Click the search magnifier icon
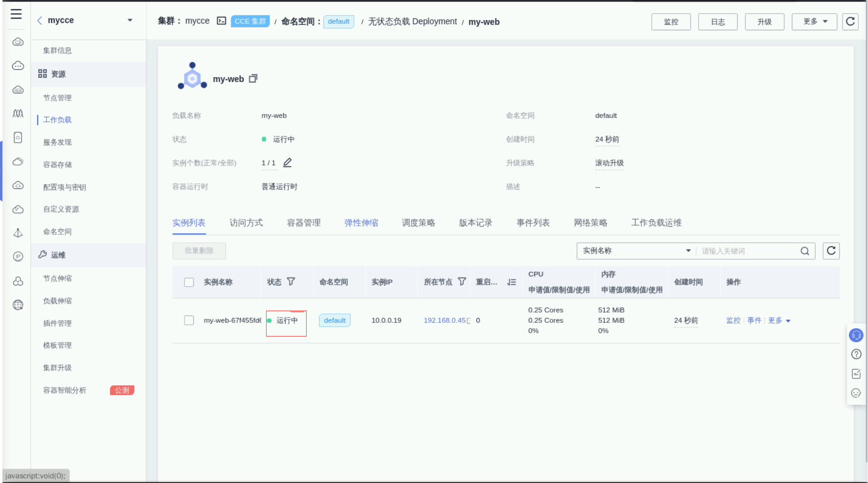 [x=805, y=251]
